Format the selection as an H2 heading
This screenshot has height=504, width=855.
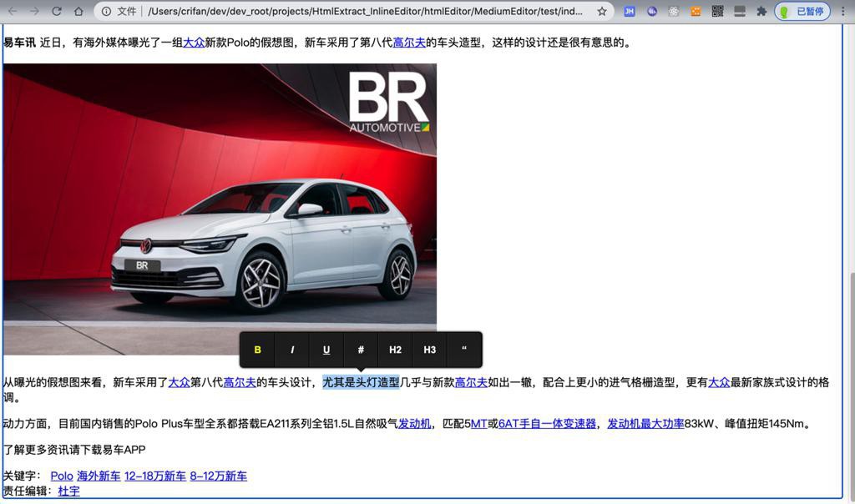[395, 350]
